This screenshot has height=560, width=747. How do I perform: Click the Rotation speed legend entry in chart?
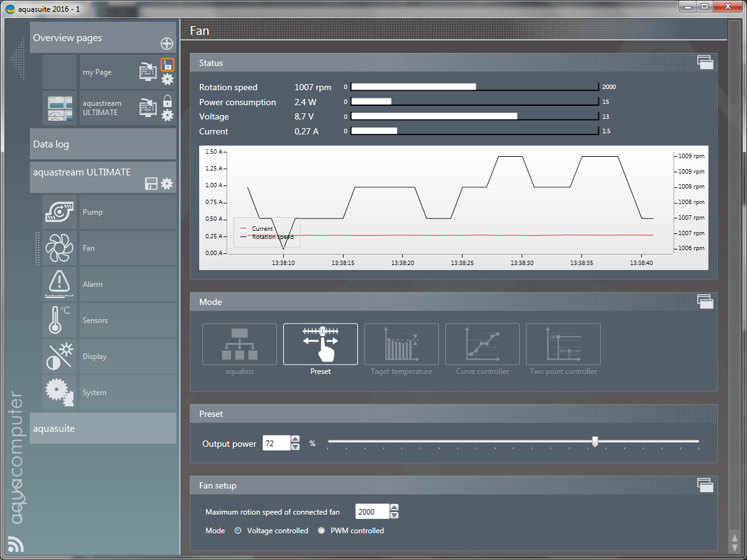click(x=266, y=237)
